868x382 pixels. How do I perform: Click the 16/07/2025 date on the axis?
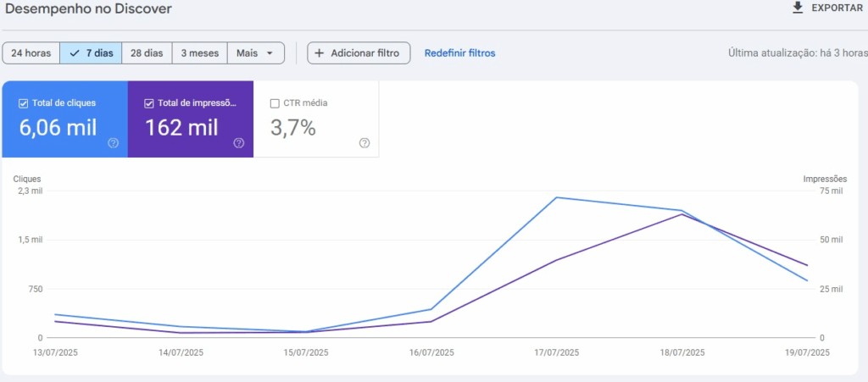(431, 352)
